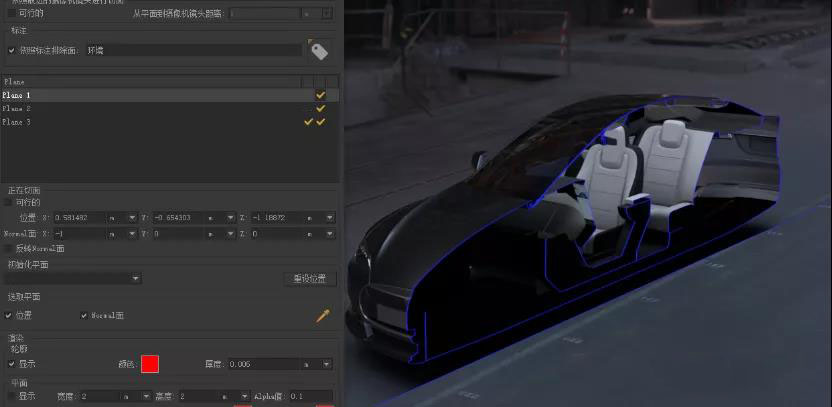This screenshot has height=407, width=832.
Task: Toggle the last checkmark of Plane 3
Action: (320, 122)
